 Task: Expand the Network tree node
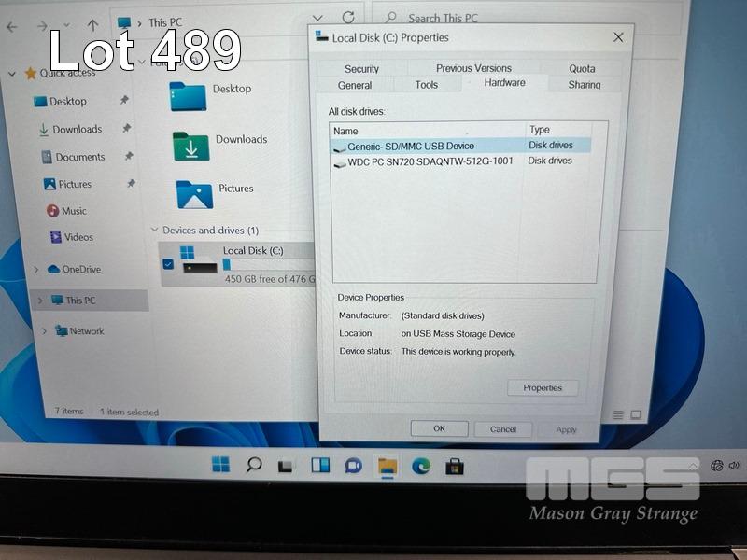point(44,331)
